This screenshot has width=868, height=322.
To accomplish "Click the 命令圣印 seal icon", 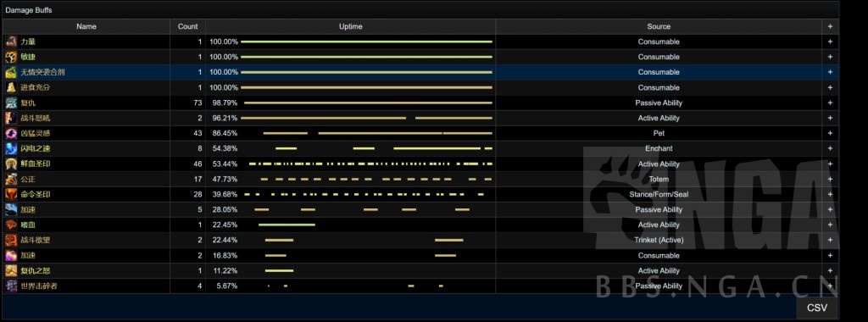I will 11,194.
